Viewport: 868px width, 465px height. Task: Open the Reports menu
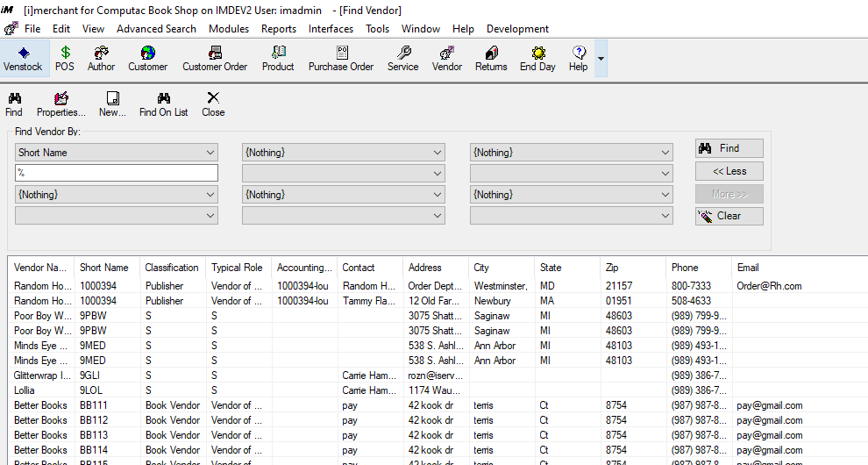(279, 29)
